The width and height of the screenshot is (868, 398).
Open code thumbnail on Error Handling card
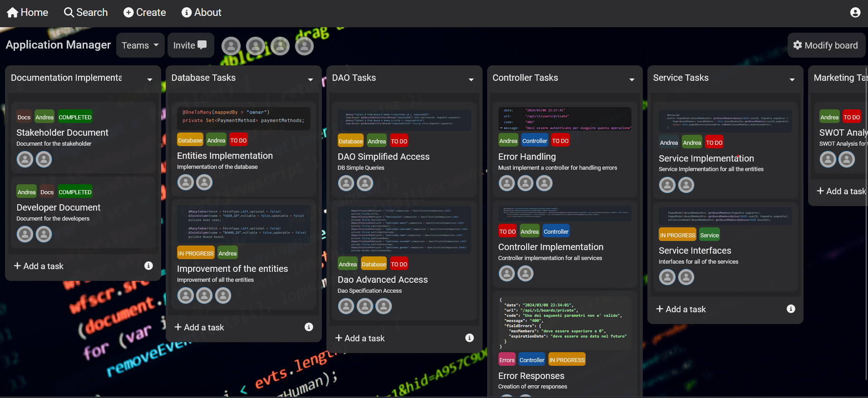tap(565, 119)
